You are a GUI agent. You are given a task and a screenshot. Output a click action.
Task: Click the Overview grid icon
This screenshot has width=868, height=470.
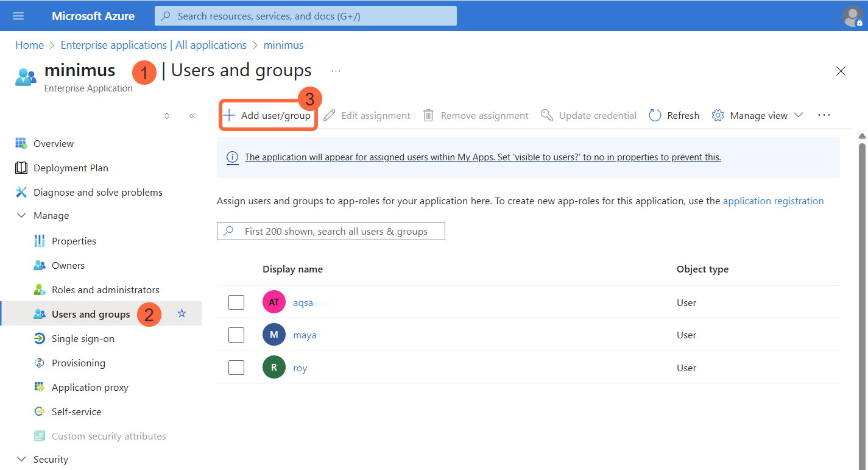click(x=21, y=143)
